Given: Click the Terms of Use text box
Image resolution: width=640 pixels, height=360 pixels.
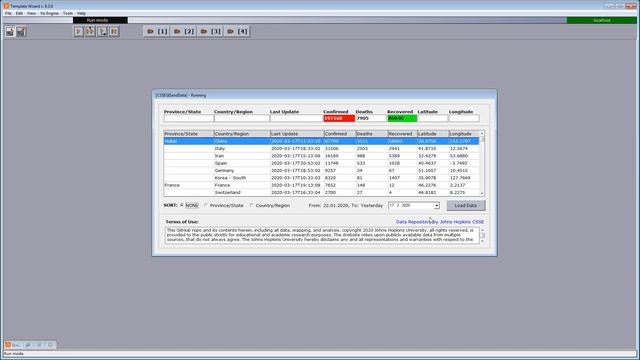Looking at the screenshot, I should 322,235.
